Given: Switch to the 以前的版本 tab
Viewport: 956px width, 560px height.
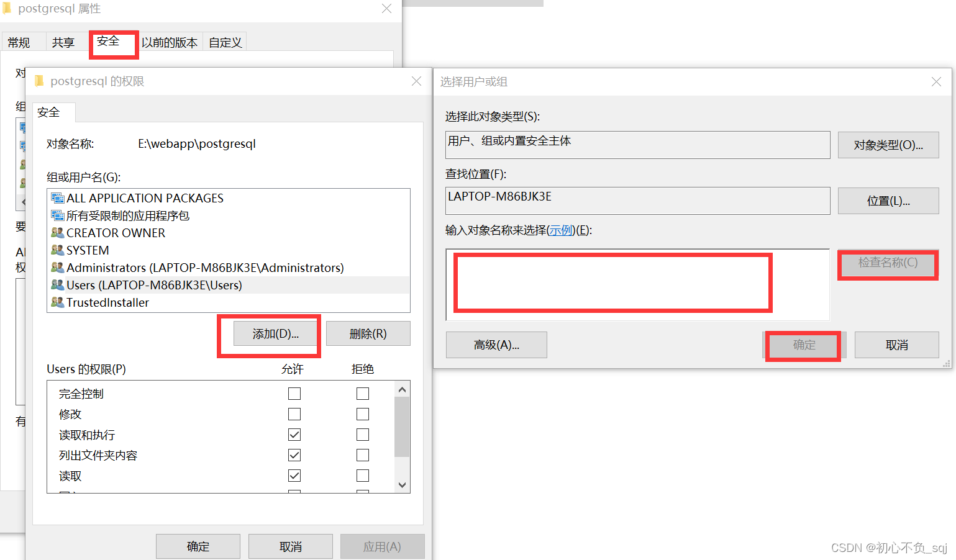Looking at the screenshot, I should click(169, 42).
